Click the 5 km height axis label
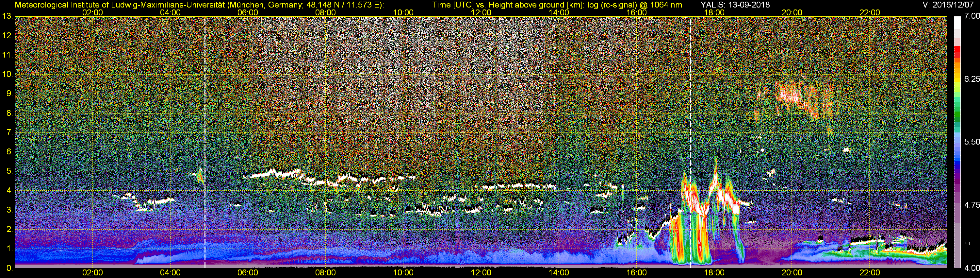Image resolution: width=980 pixels, height=278 pixels. click(x=9, y=171)
